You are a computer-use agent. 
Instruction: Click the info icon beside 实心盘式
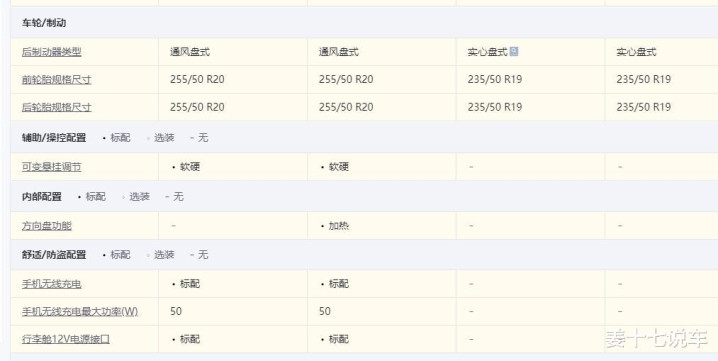point(514,51)
